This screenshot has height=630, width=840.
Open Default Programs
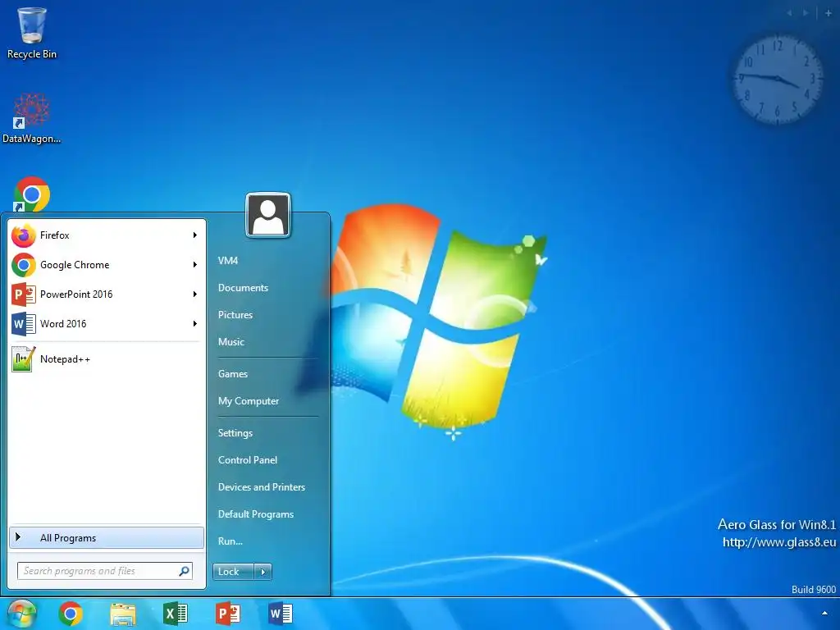click(256, 514)
